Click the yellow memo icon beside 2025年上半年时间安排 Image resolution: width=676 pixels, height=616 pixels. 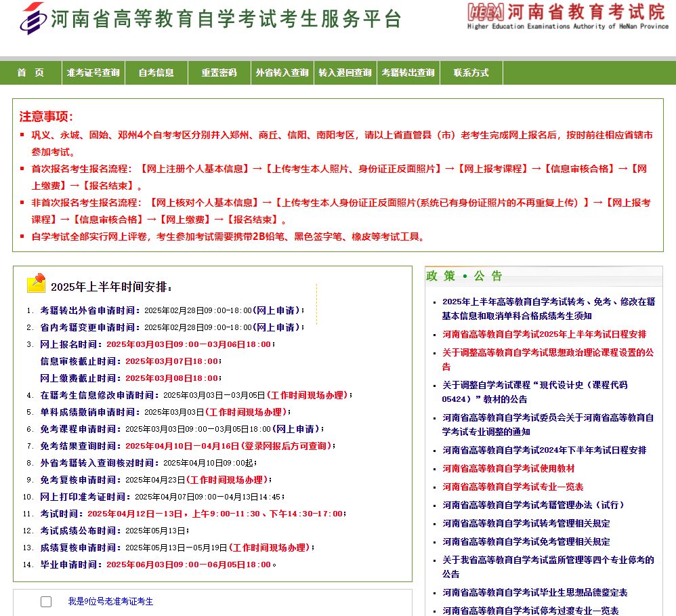pos(38,284)
